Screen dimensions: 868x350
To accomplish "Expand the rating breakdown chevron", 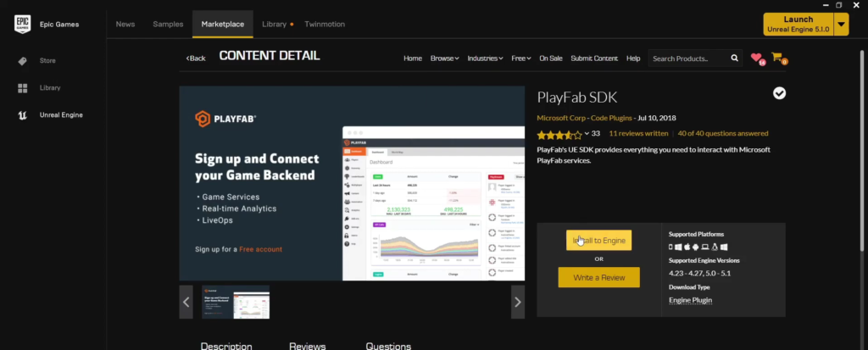I will [x=587, y=134].
